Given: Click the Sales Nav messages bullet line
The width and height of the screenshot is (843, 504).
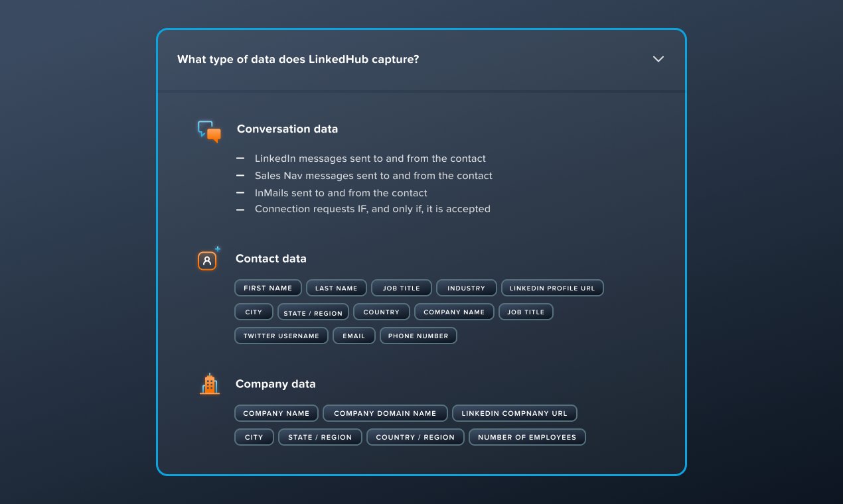Looking at the screenshot, I should pos(374,176).
